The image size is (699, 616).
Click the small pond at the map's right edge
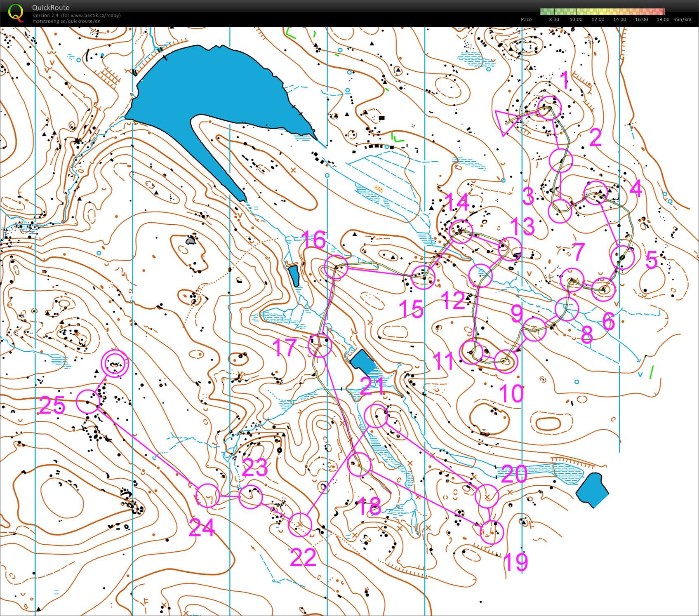[592, 489]
